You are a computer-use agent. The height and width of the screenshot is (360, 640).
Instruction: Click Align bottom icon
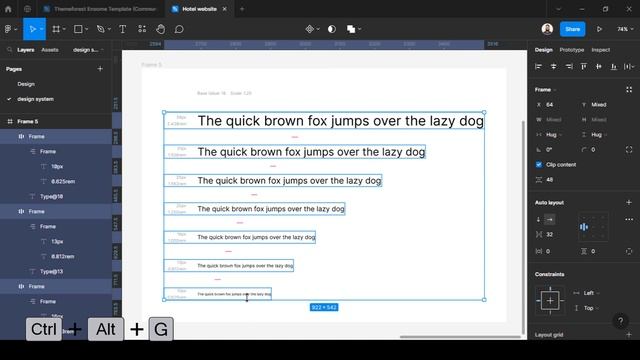click(x=614, y=67)
